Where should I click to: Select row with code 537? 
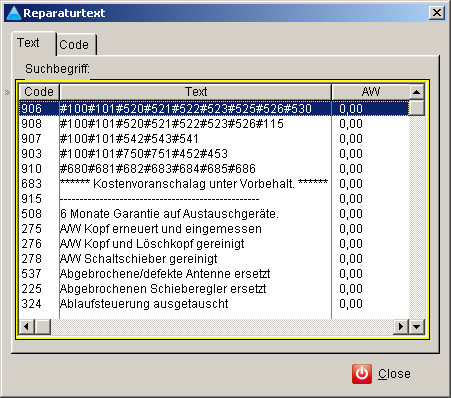(214, 274)
